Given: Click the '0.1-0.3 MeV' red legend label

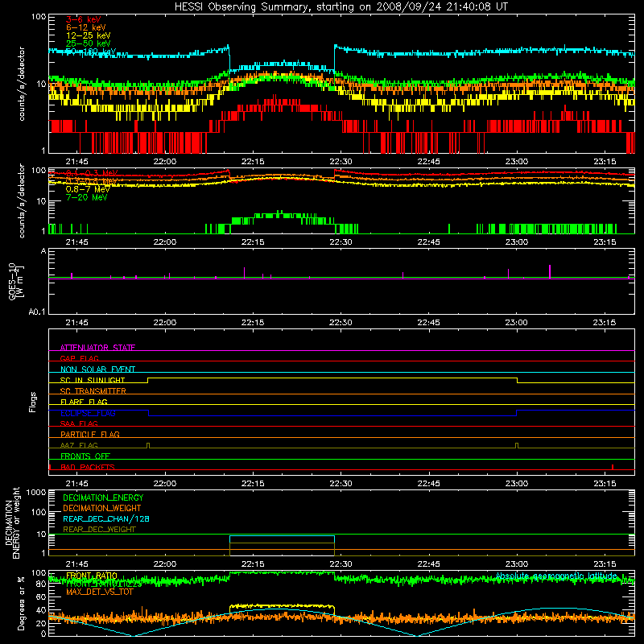Looking at the screenshot, I should tap(92, 173).
